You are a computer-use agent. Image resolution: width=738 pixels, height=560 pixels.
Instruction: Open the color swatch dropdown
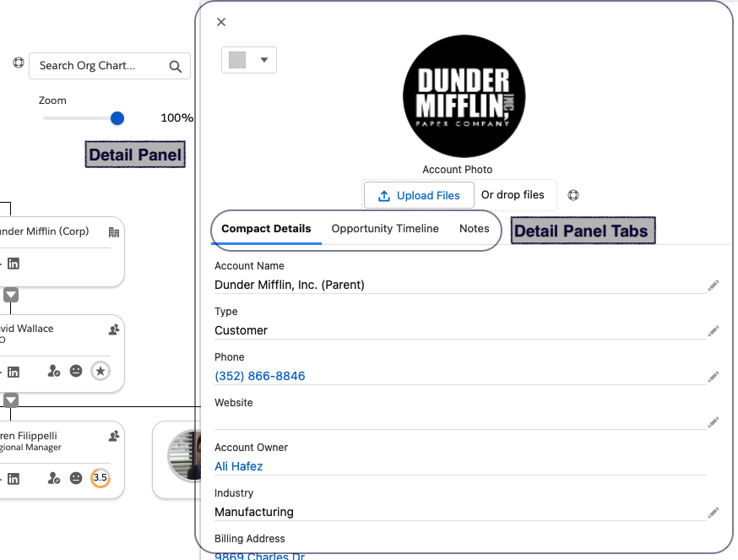pos(249,60)
